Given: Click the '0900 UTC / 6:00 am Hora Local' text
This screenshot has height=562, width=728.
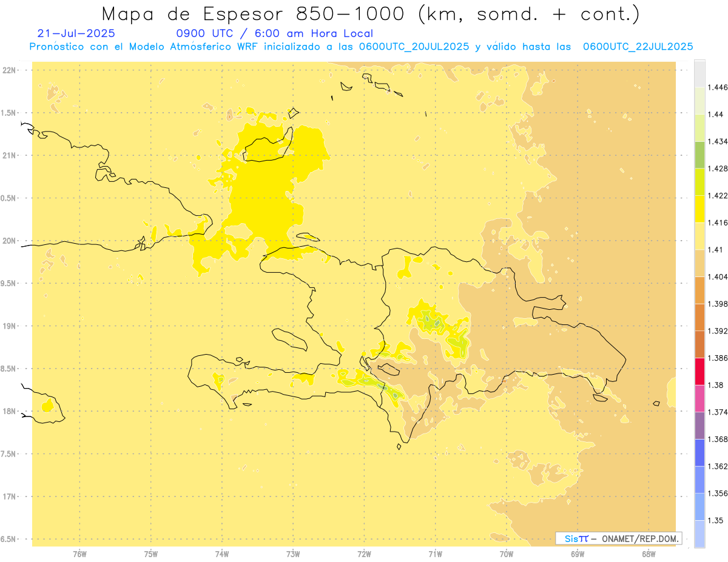Looking at the screenshot, I should [x=275, y=34].
